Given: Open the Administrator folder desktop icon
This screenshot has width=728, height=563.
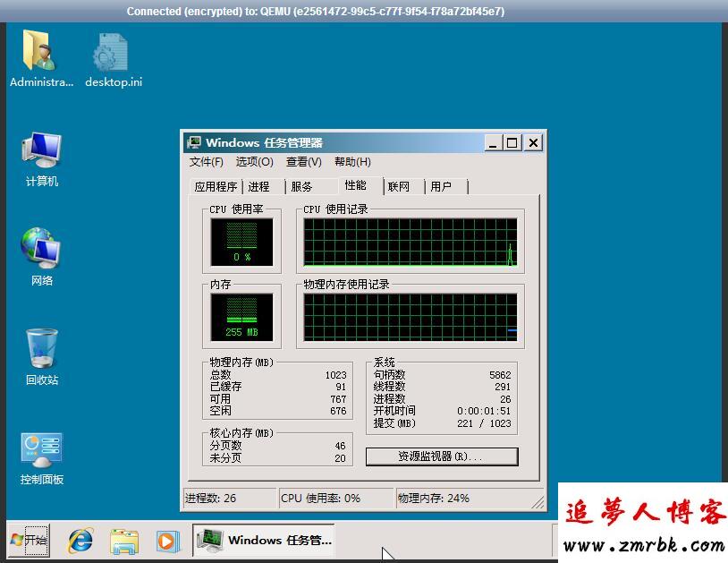Looking at the screenshot, I should pos(40,58).
